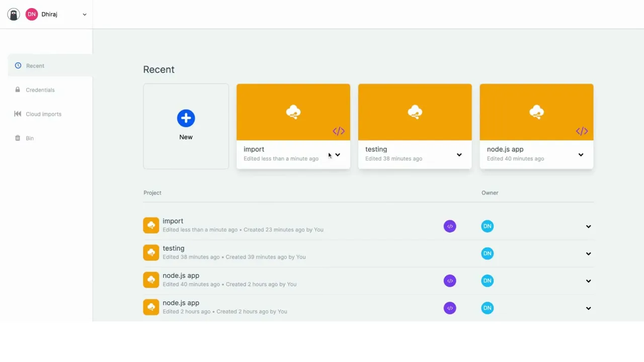The image size is (644, 362).
Task: Click project icon in node.js app row edited 2 hours ago
Action: (x=151, y=307)
